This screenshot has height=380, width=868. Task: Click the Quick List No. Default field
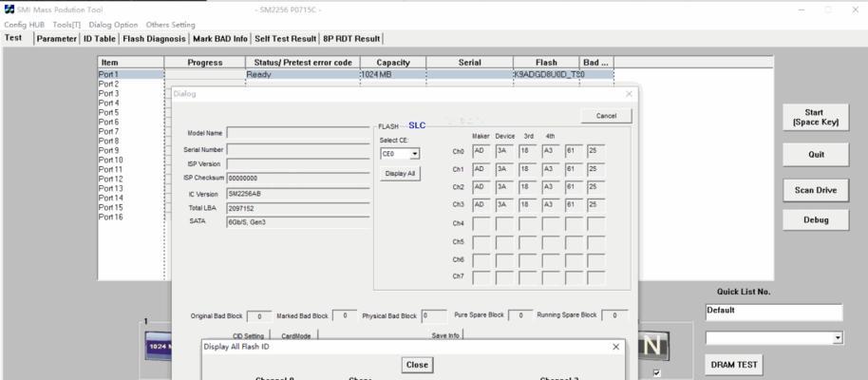pyautogui.click(x=774, y=312)
